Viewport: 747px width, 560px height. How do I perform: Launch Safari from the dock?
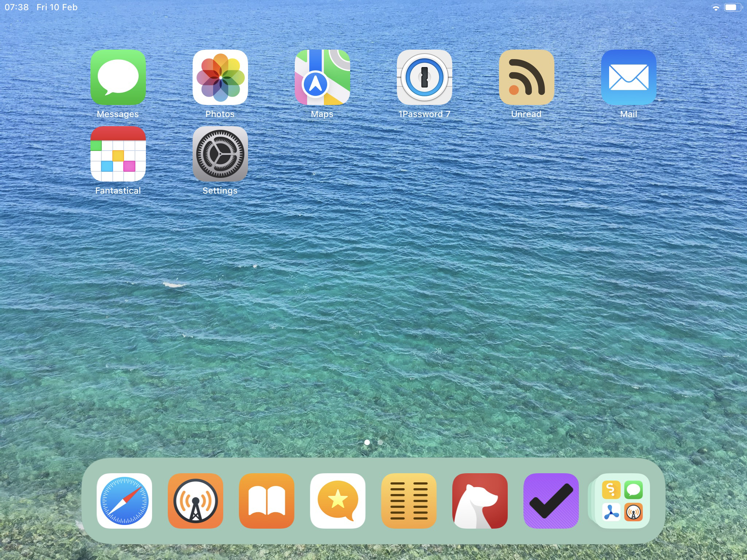point(124,501)
